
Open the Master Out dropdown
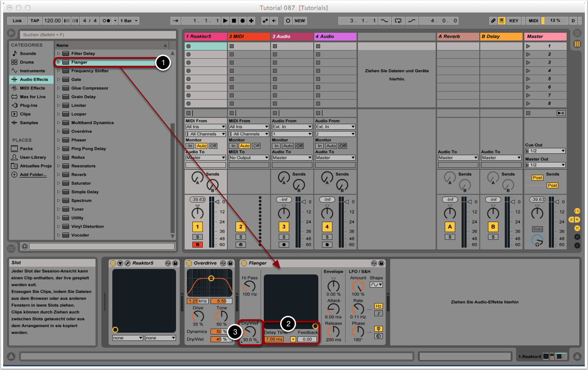pos(545,165)
